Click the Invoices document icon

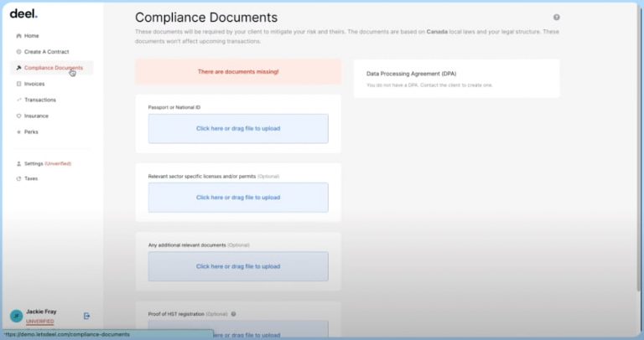pyautogui.click(x=18, y=84)
